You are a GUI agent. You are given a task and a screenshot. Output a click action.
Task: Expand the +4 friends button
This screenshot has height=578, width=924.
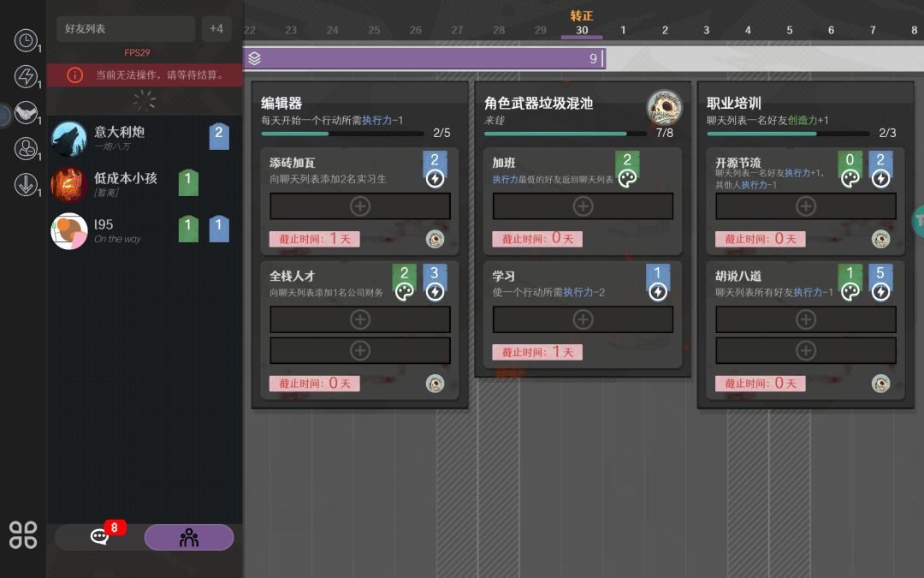216,29
